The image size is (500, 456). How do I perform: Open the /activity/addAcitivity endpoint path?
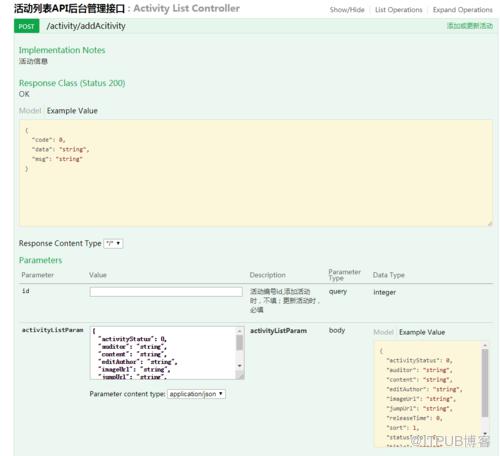click(x=86, y=26)
